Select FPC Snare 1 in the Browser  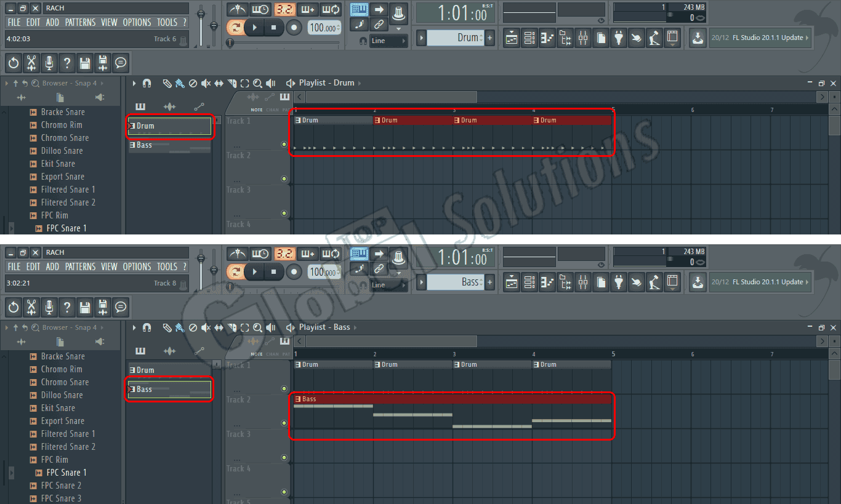(x=63, y=228)
